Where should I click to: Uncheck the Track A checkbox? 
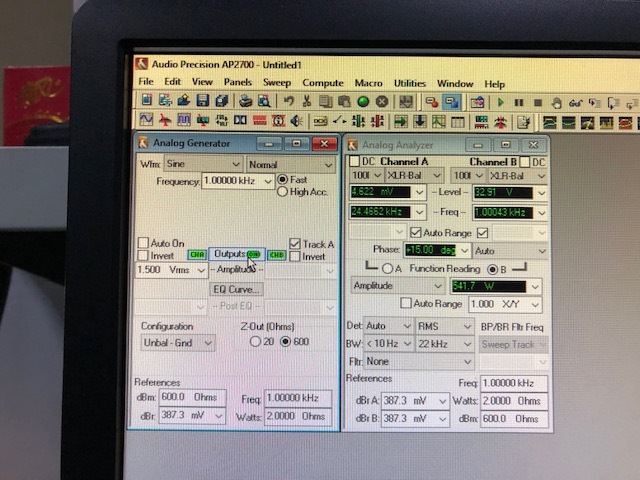[295, 244]
